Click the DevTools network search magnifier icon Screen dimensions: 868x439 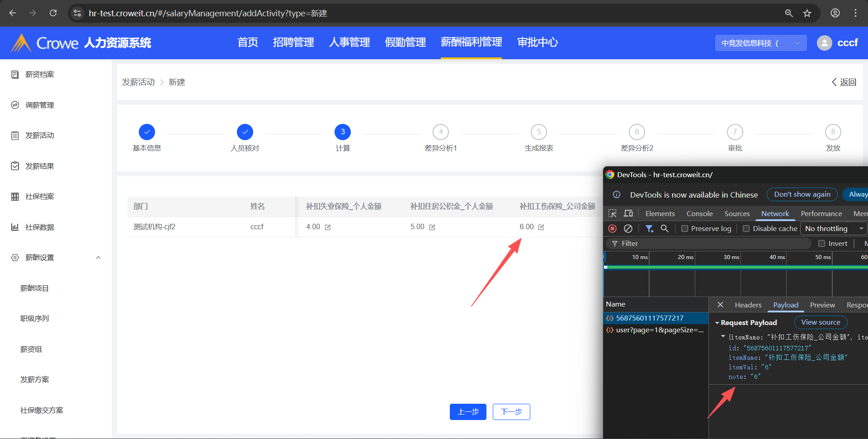coord(665,229)
